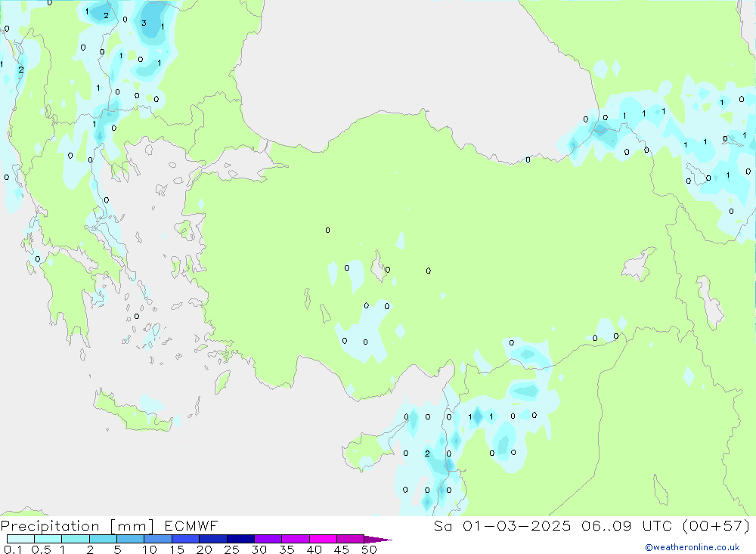The width and height of the screenshot is (756, 554).
Task: Select the 35–40 mm legend color swatch
Action: (295, 539)
